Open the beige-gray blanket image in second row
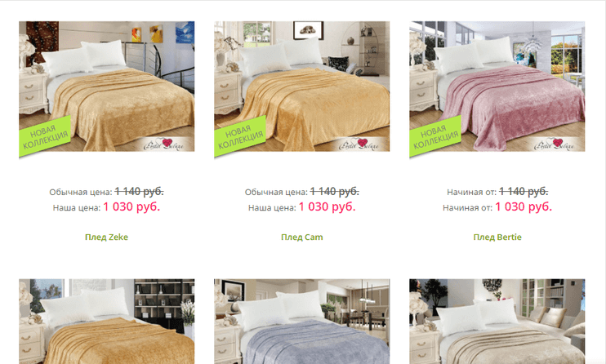This screenshot has height=364, width=606. [497, 321]
